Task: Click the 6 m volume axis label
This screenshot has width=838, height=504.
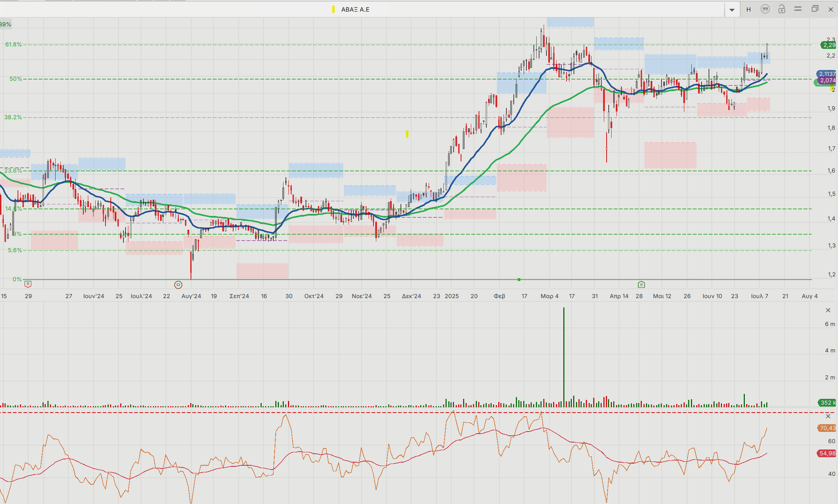Action: 830,324
